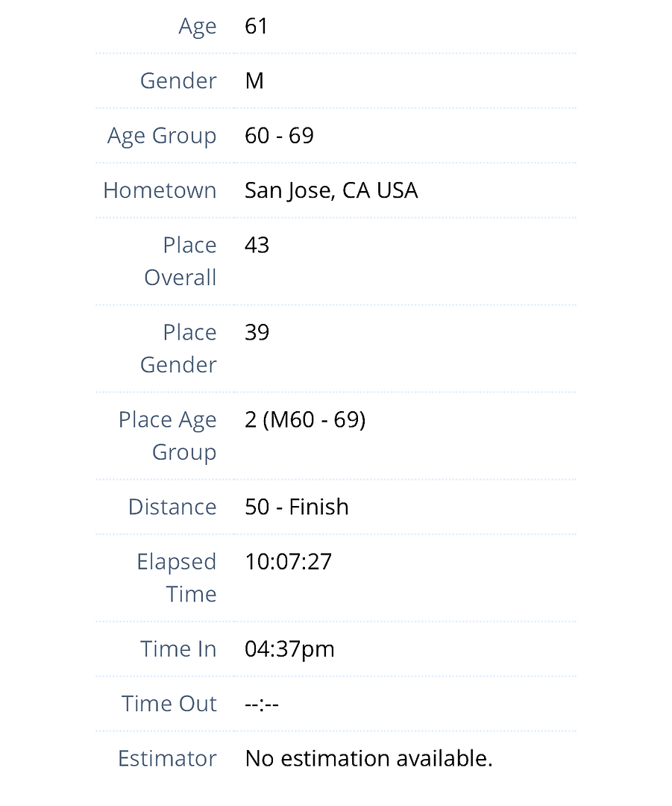Click the Hometown field label
The height and width of the screenshot is (806, 672).
(160, 190)
